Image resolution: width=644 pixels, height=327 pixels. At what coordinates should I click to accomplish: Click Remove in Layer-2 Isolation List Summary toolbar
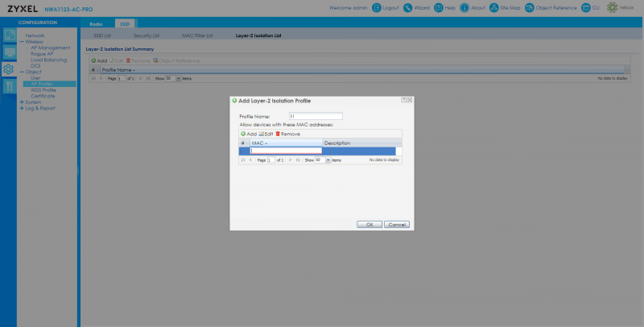point(138,60)
